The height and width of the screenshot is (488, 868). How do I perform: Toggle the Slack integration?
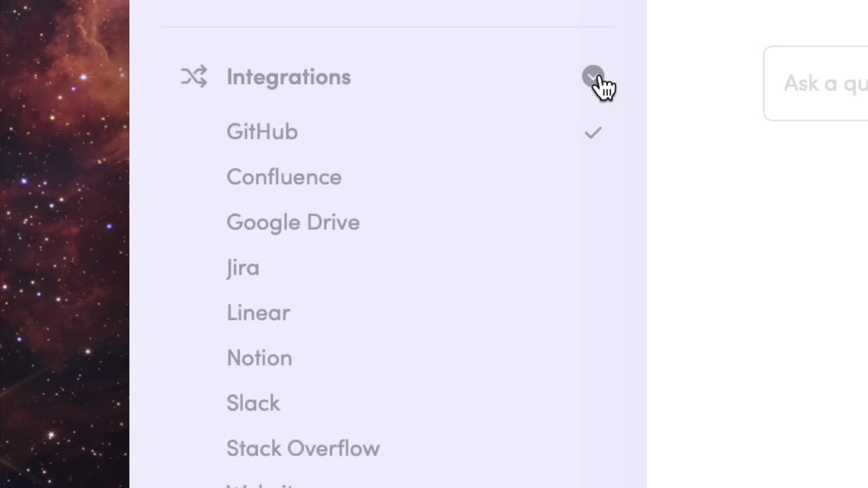click(x=253, y=403)
